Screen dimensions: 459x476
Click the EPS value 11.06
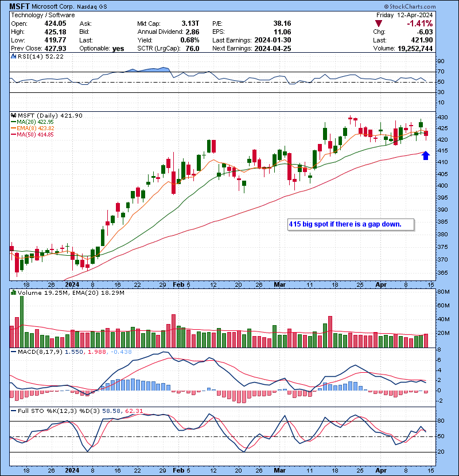(282, 32)
